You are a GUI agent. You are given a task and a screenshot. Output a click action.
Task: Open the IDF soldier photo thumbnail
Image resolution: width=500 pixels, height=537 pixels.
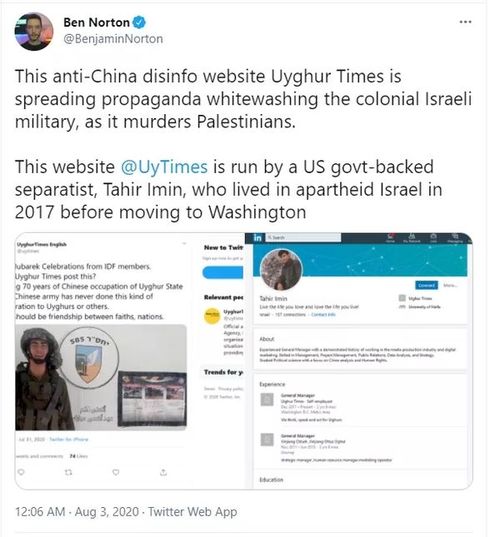tap(101, 377)
